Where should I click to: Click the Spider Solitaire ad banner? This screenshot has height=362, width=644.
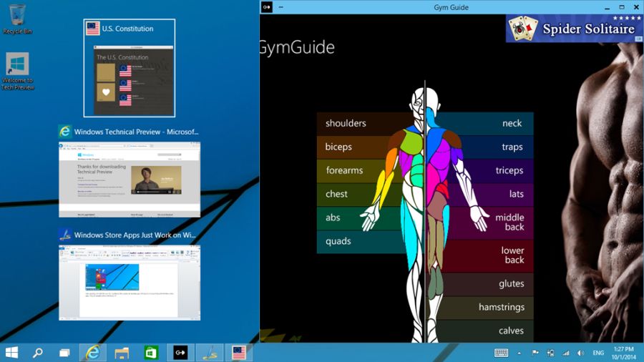[x=574, y=29]
